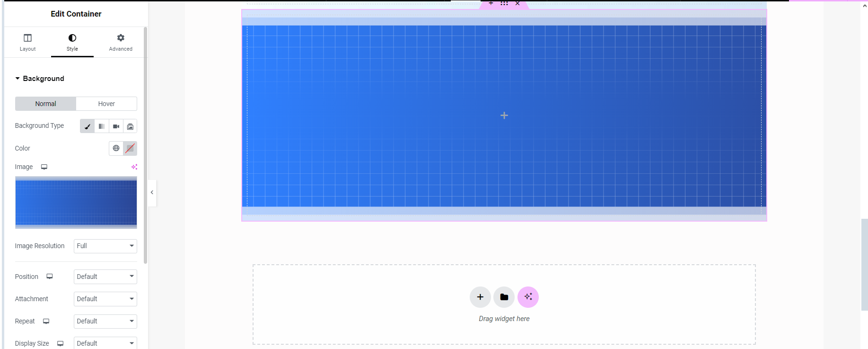Open the Advanced tab
The width and height of the screenshot is (868, 349).
point(121,42)
